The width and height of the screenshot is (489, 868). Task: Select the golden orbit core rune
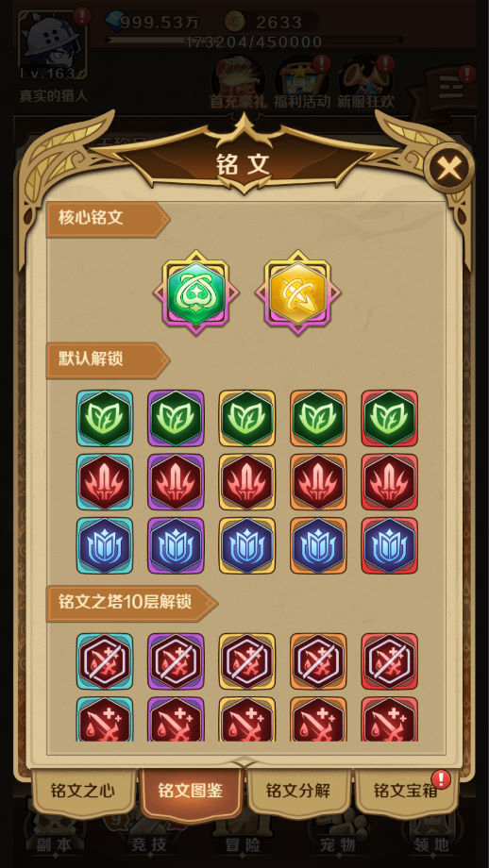(x=298, y=292)
